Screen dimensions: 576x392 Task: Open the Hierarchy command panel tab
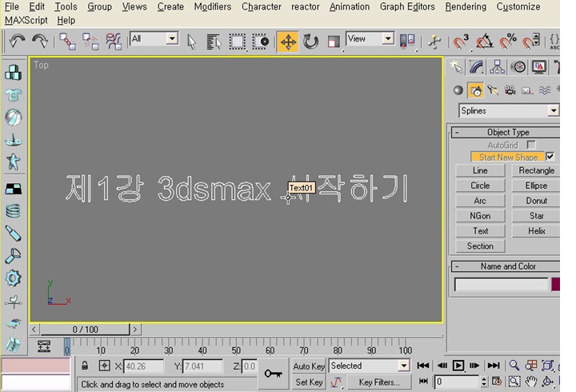[497, 67]
